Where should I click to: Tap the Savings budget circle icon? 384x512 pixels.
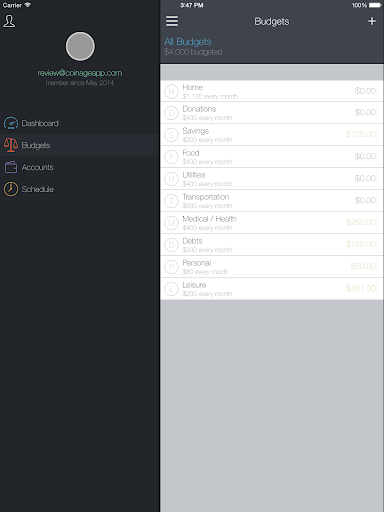point(171,135)
